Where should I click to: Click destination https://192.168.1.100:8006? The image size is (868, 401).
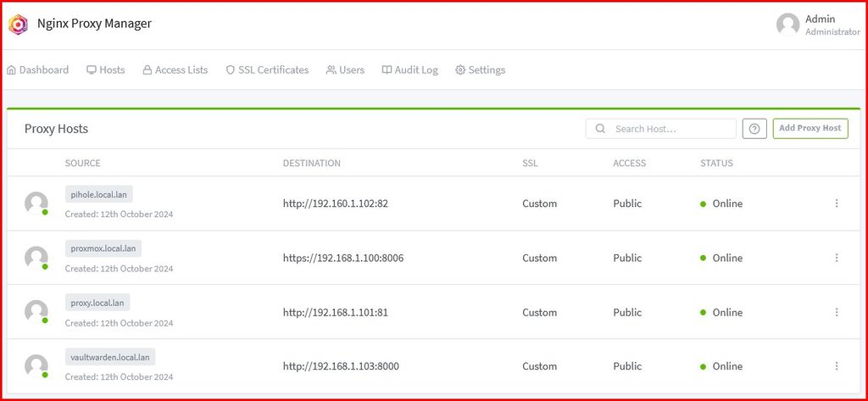click(x=343, y=258)
